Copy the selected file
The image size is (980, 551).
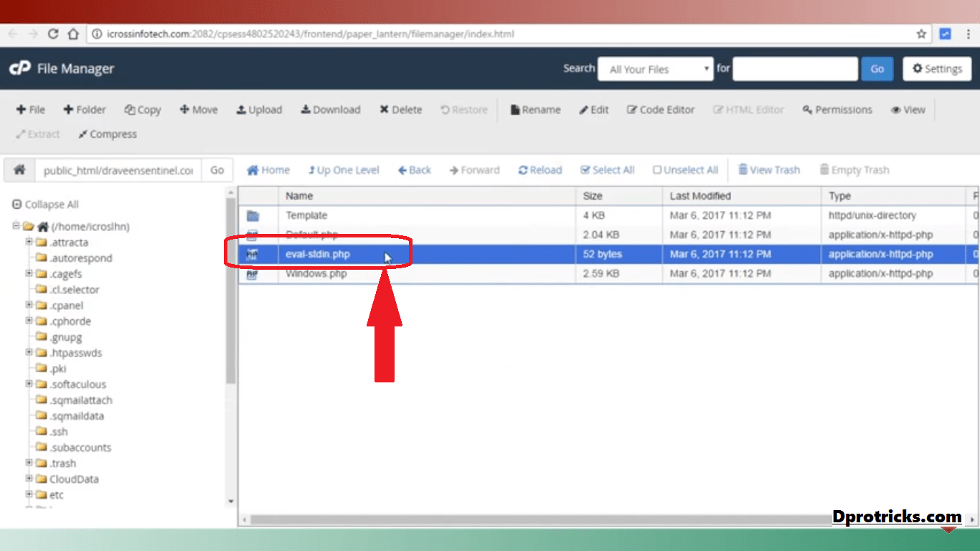pos(143,110)
